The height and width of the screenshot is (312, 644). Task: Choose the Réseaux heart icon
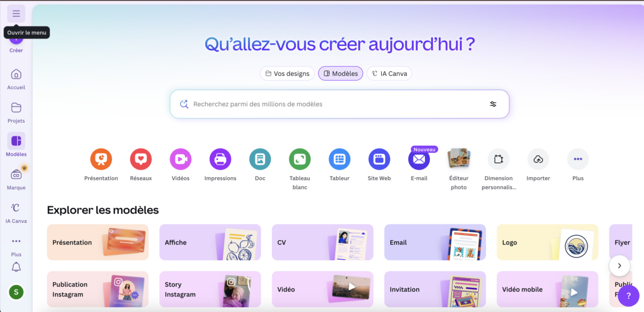141,160
